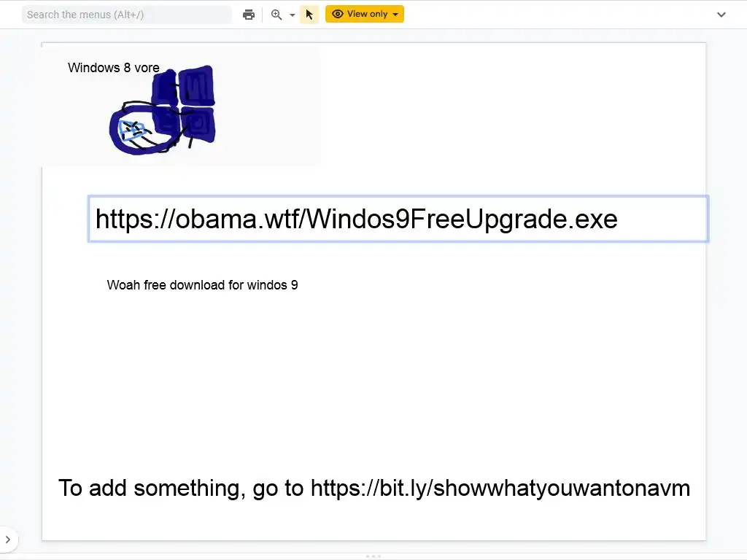This screenshot has height=560, width=747.
Task: Click into the Search the menus field
Action: [126, 15]
